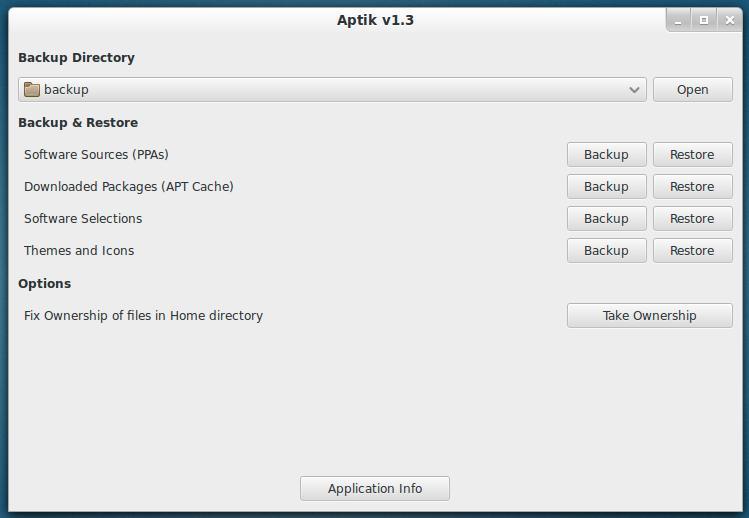Backup Software Selections
749x518 pixels.
[606, 219]
